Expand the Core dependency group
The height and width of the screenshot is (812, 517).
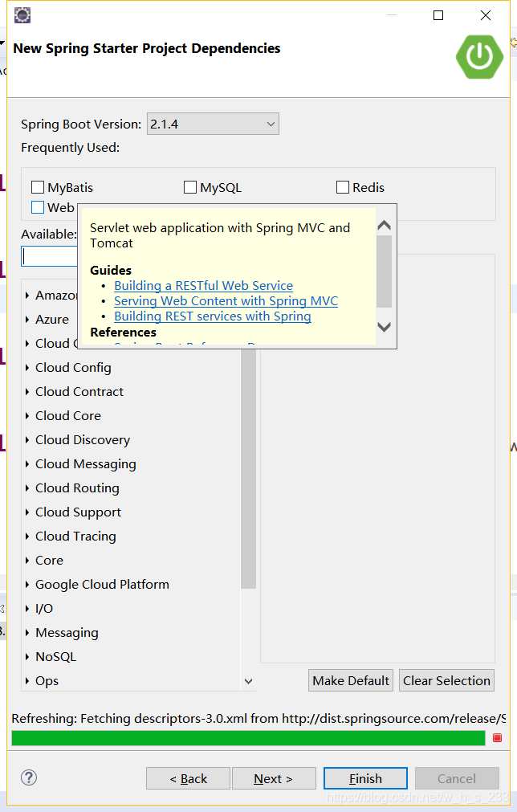click(x=27, y=561)
